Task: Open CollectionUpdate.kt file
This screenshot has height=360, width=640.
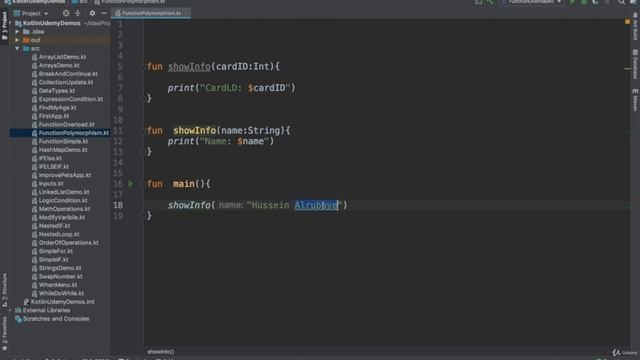Action: (66, 82)
